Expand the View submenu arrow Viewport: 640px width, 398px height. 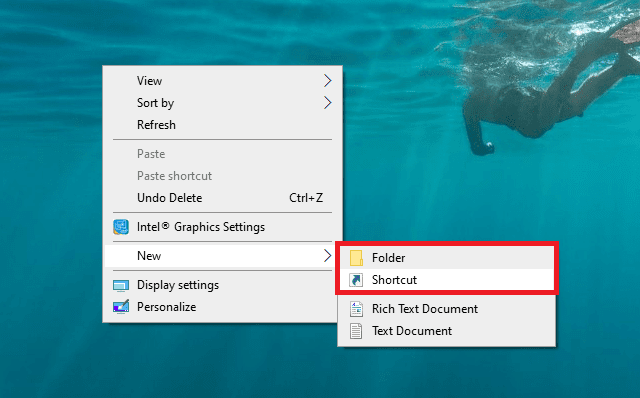327,81
